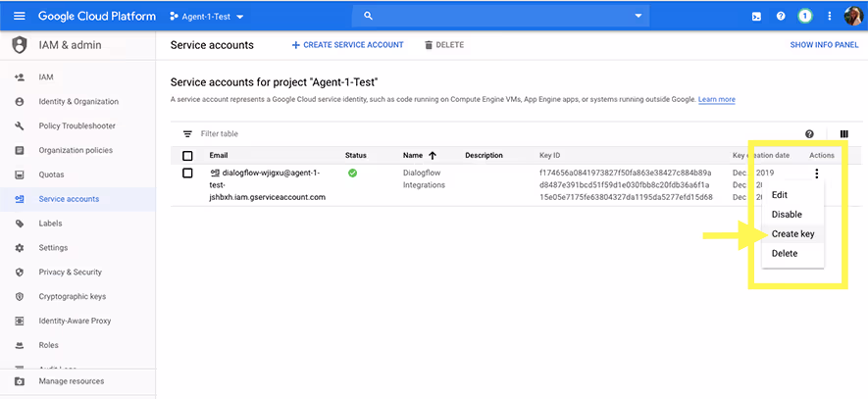Navigate to Organization policies
This screenshot has height=399, width=868.
pyautogui.click(x=77, y=151)
